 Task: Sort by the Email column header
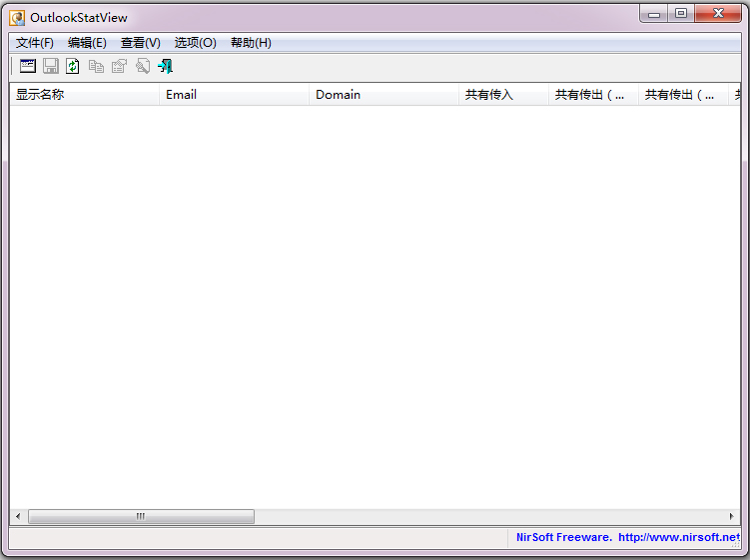234,95
